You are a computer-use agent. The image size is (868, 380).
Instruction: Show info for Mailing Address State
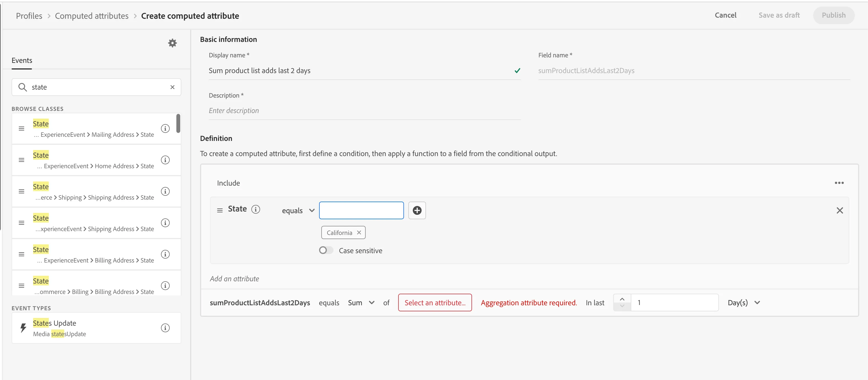165,129
